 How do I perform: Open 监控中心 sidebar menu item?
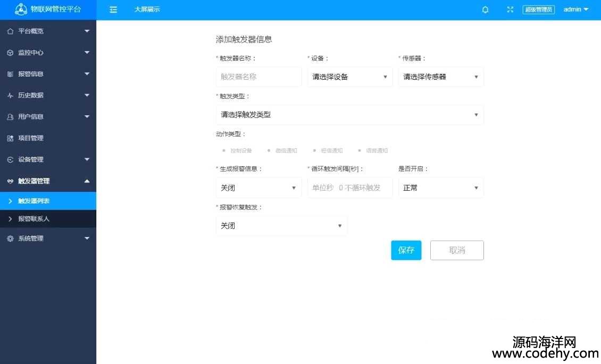48,53
